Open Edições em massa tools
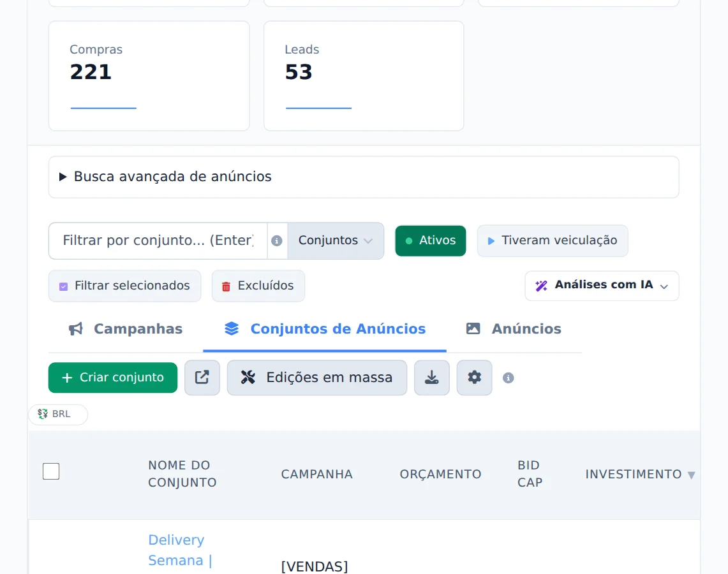Viewport: 728px width, 574px height. pos(316,378)
